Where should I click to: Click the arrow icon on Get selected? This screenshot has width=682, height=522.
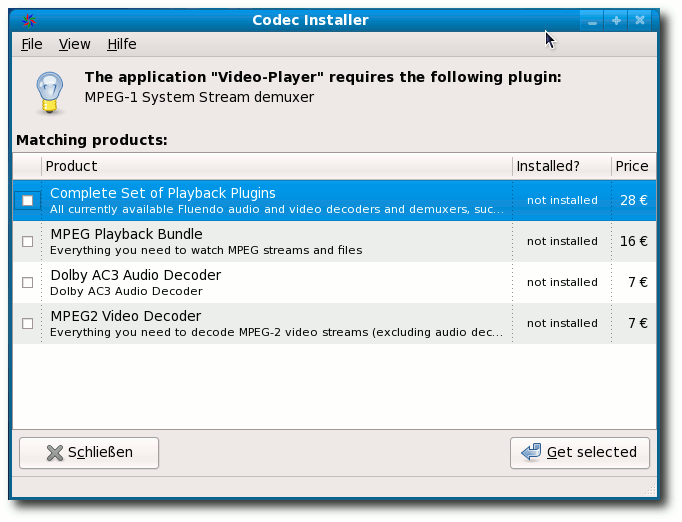click(x=531, y=452)
